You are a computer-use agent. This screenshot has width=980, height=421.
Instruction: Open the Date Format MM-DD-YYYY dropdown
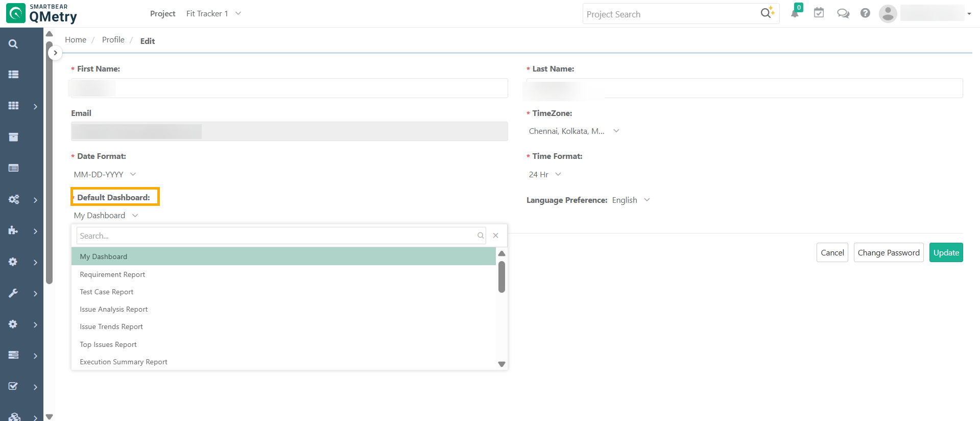click(105, 174)
